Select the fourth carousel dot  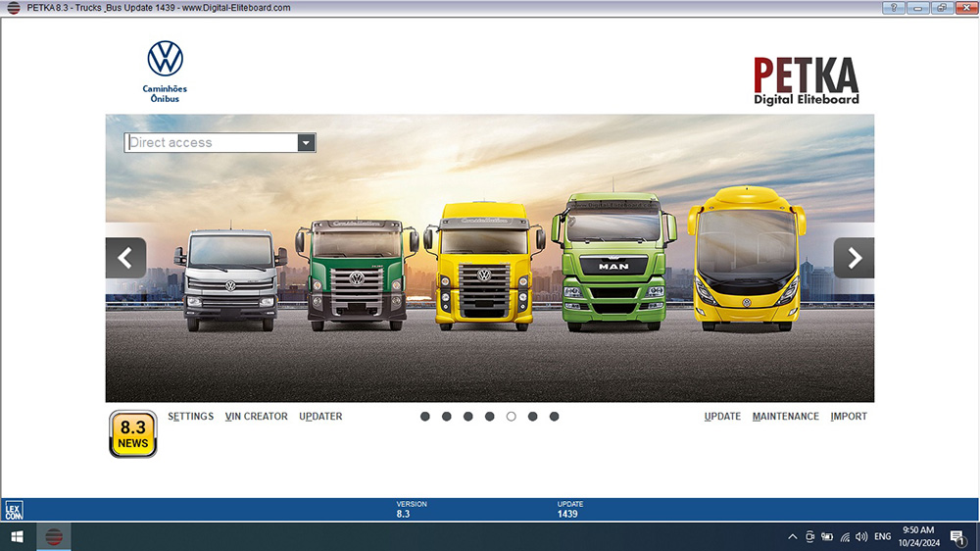tap(489, 417)
